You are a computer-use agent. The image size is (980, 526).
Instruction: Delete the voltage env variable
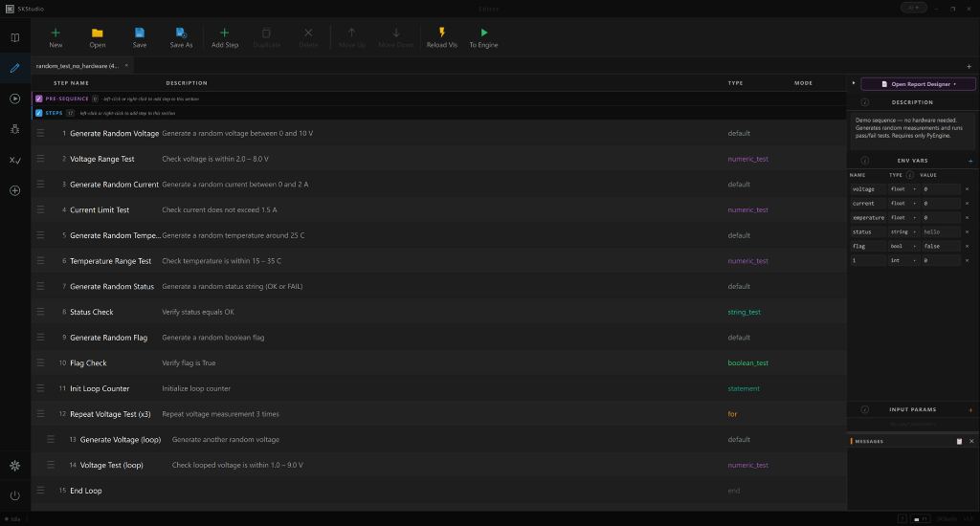tap(967, 189)
